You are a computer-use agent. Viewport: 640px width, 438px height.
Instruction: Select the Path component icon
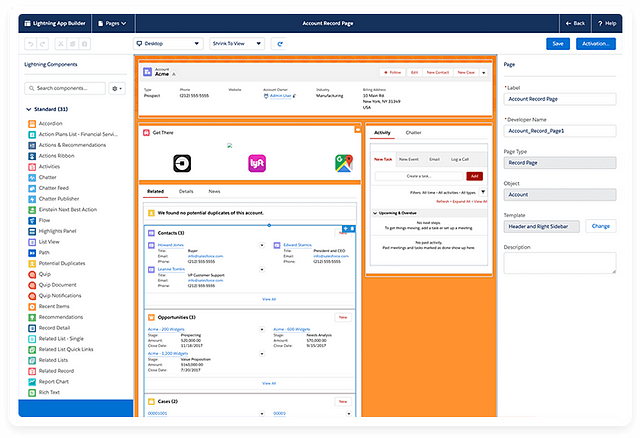coord(32,253)
